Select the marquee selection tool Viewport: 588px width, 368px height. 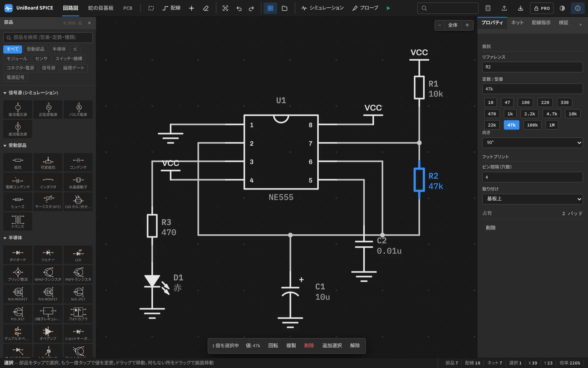click(151, 8)
